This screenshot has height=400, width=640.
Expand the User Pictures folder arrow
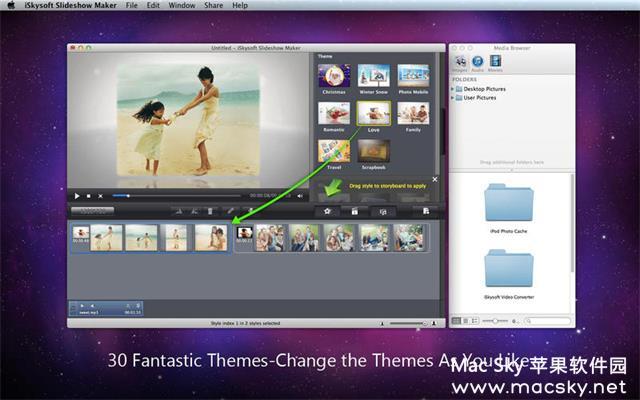452,98
